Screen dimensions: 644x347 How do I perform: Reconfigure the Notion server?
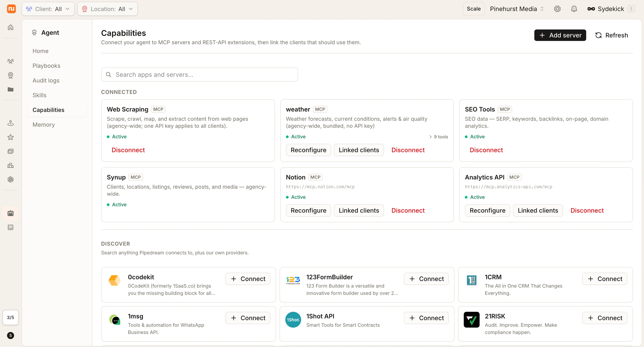(308, 210)
